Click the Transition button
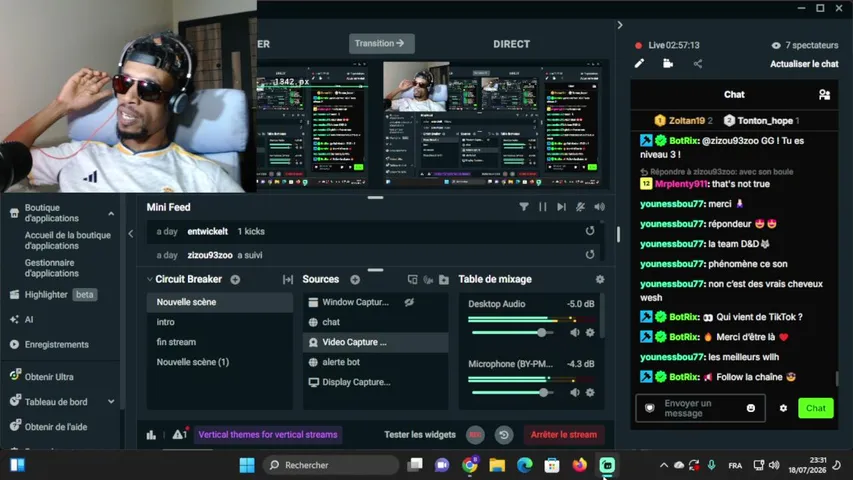Screen dimensions: 853x480 pos(381,44)
